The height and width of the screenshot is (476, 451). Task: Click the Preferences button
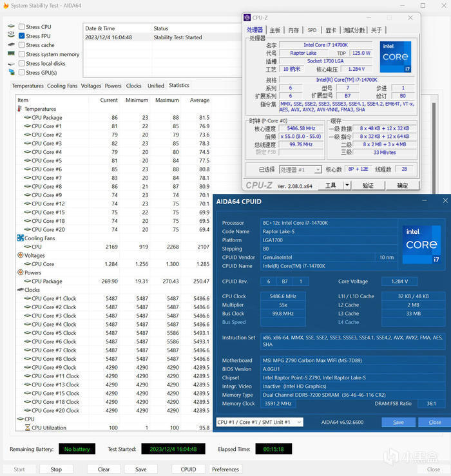click(225, 469)
